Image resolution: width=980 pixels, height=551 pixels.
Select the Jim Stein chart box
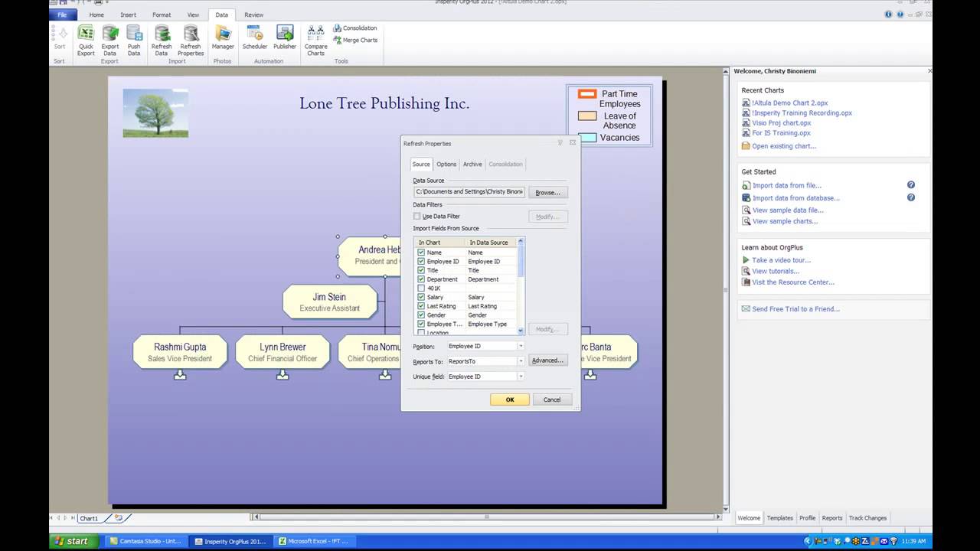coord(330,302)
